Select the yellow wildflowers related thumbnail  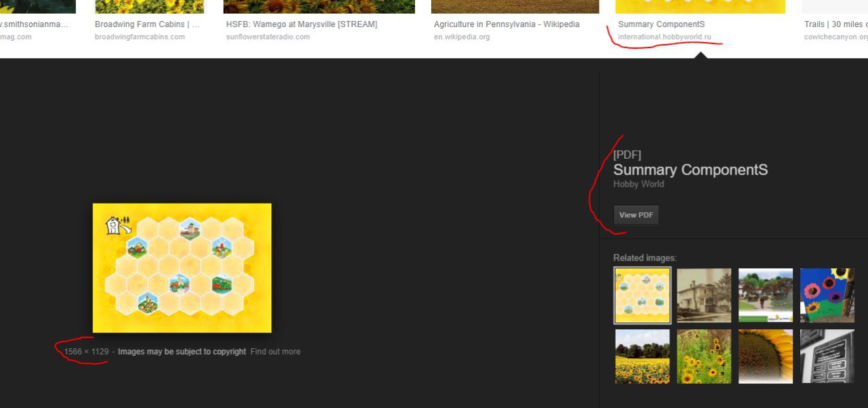click(704, 356)
